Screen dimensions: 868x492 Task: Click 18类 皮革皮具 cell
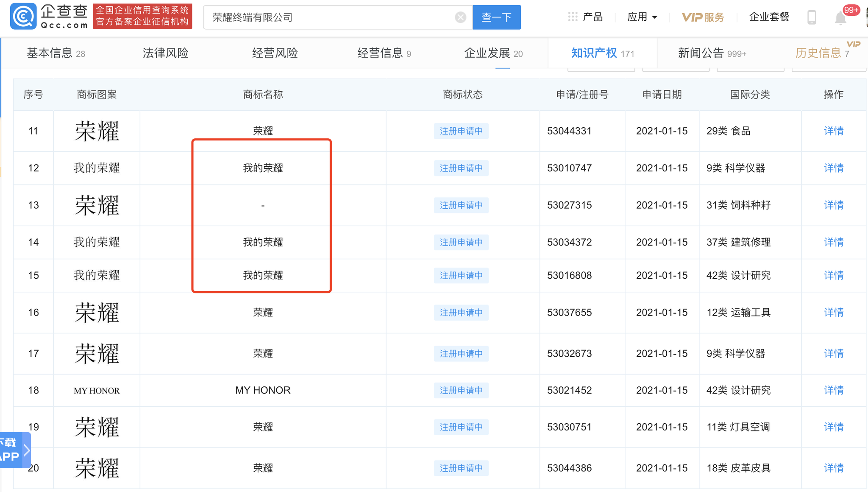[x=738, y=468]
